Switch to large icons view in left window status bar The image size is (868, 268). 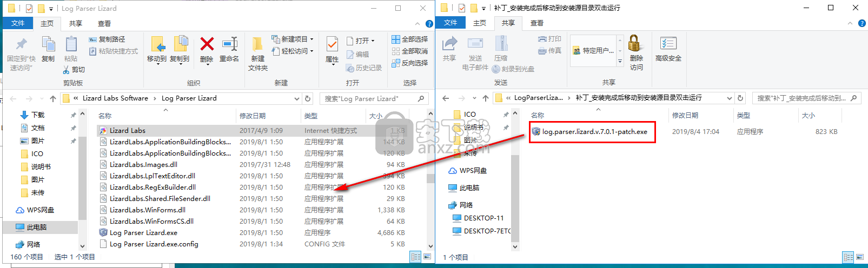pyautogui.click(x=427, y=257)
